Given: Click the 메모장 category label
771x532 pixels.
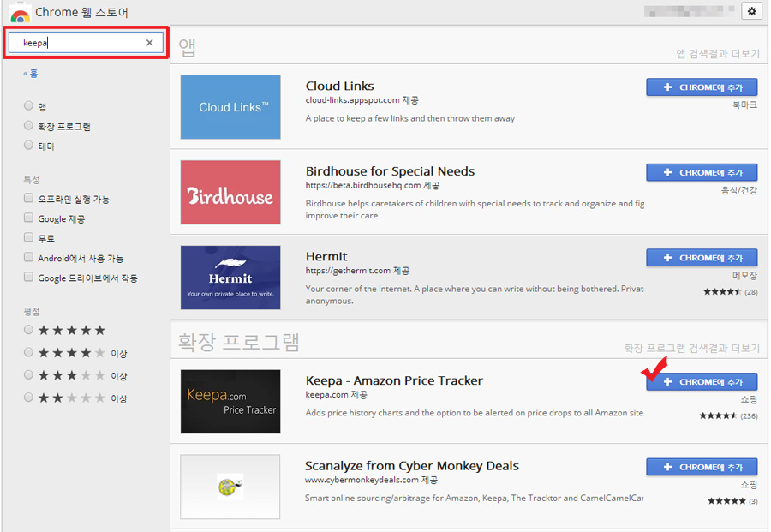Looking at the screenshot, I should (744, 275).
